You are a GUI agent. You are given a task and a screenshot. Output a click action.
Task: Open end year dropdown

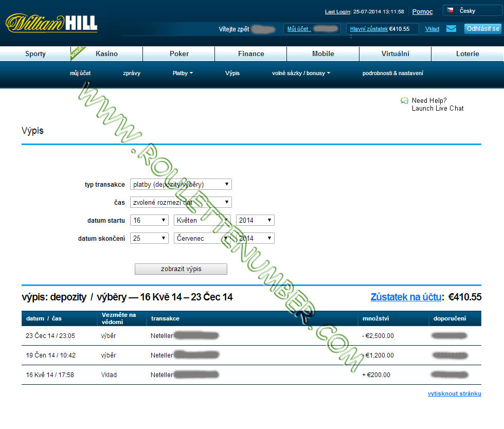coord(255,238)
